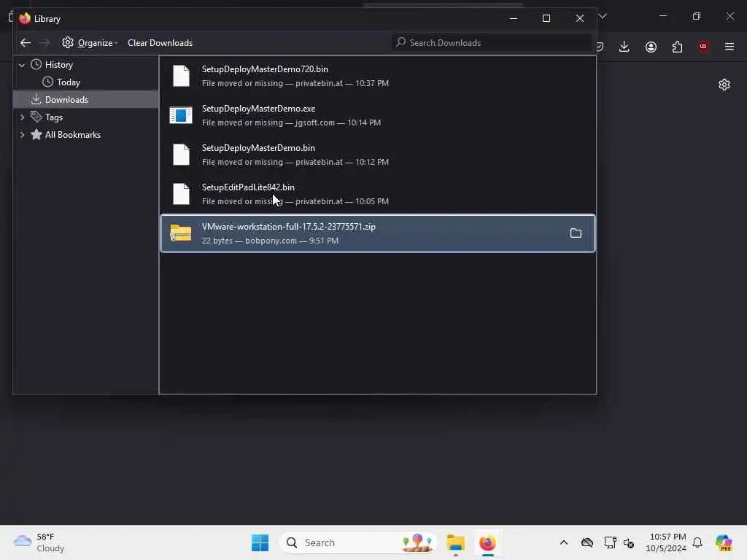The image size is (747, 560).
Task: Click the muted volume tray icon
Action: point(629,542)
